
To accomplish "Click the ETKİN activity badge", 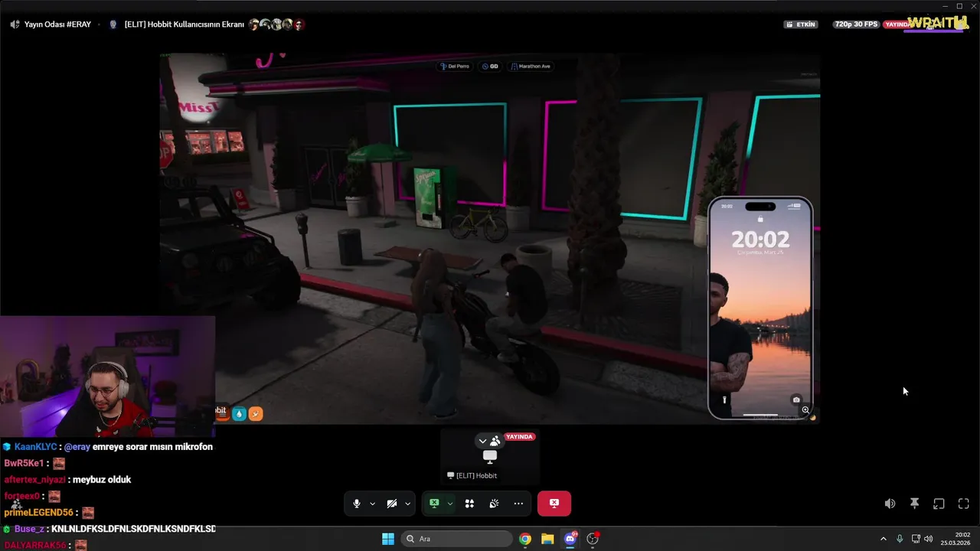I will click(801, 24).
